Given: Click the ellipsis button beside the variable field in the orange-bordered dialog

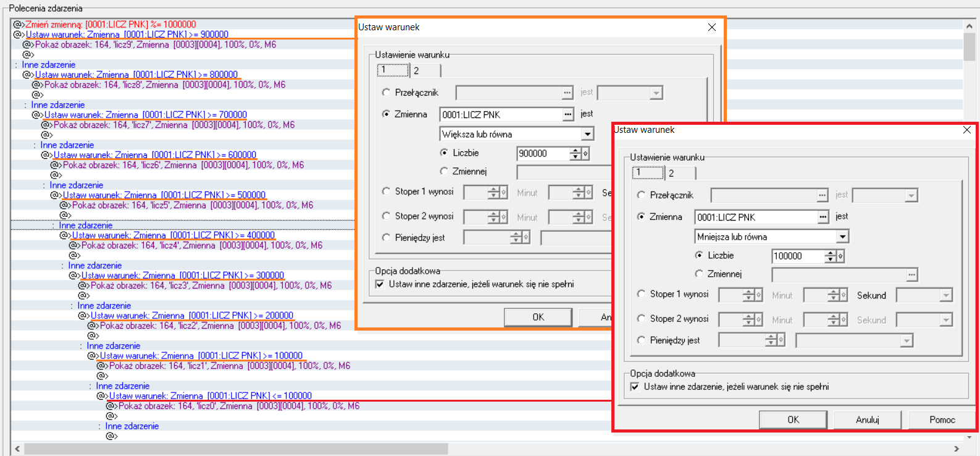Looking at the screenshot, I should click(x=567, y=114).
